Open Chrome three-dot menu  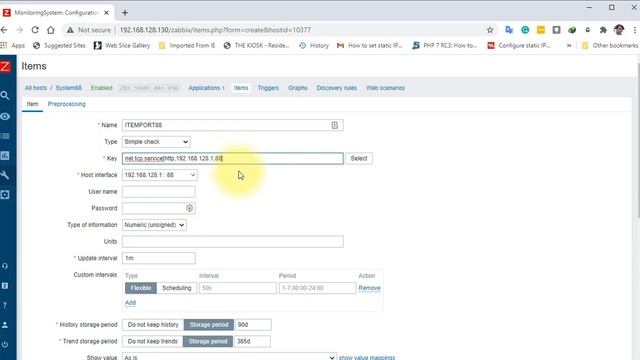click(635, 30)
